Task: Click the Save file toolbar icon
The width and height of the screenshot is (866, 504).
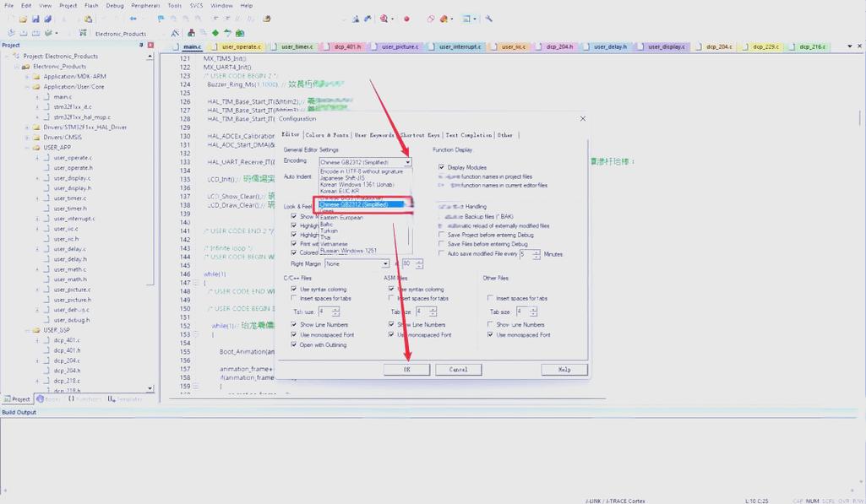Action: pyautogui.click(x=35, y=19)
